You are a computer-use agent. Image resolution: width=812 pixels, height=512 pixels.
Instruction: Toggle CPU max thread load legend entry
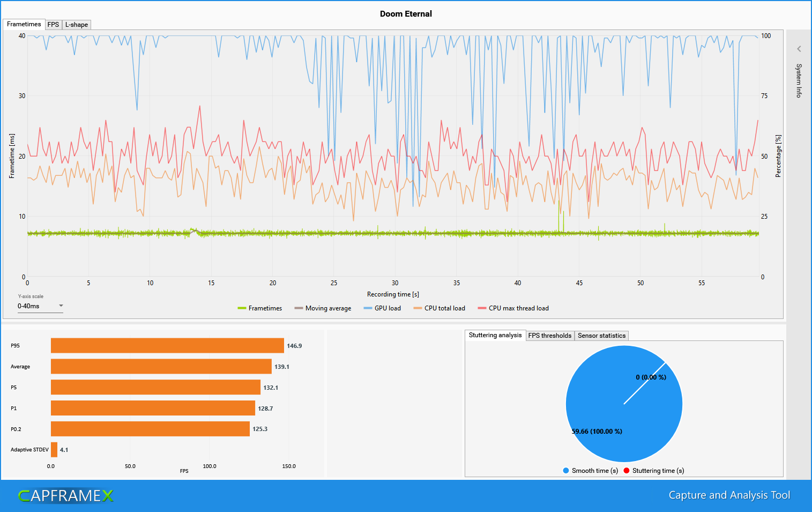513,308
